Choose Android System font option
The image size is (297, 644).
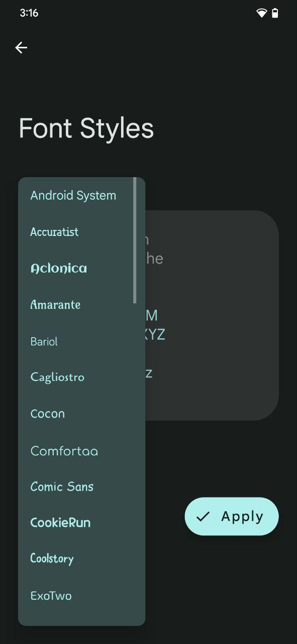(81, 195)
